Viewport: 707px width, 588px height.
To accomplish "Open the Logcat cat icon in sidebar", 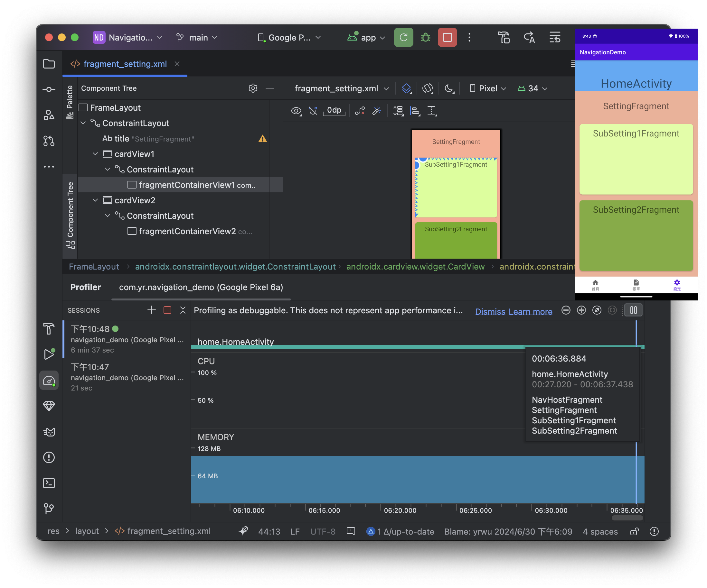I will click(49, 432).
